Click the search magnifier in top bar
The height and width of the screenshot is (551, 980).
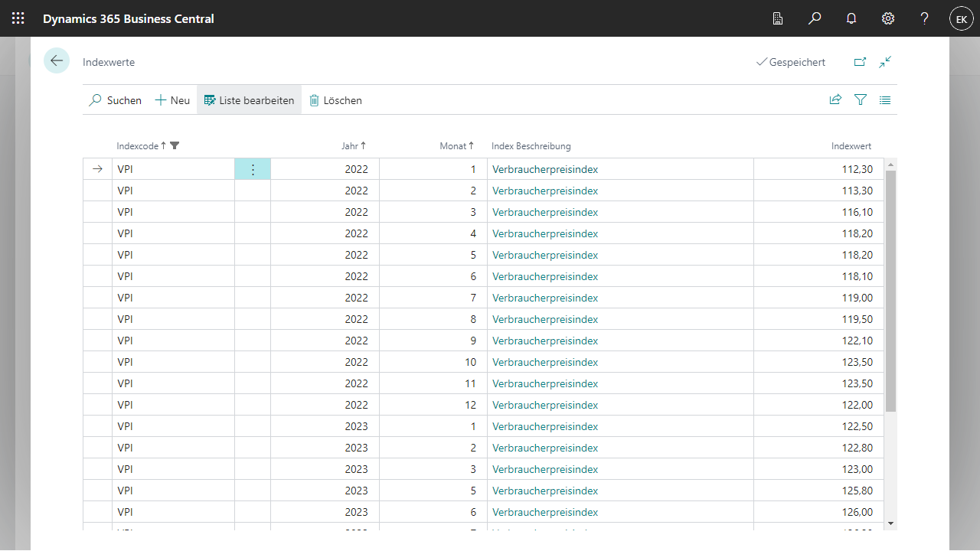point(815,18)
